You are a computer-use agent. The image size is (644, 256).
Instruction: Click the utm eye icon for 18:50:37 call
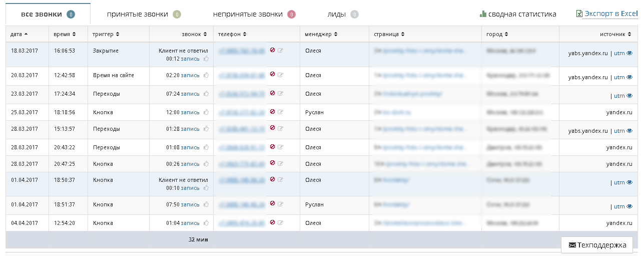coord(629,182)
